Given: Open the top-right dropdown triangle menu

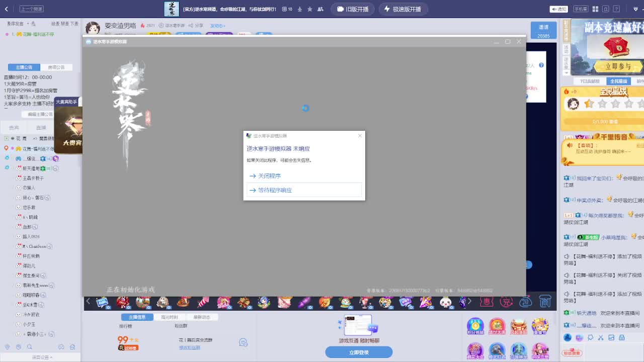Looking at the screenshot, I should pyautogui.click(x=636, y=9).
